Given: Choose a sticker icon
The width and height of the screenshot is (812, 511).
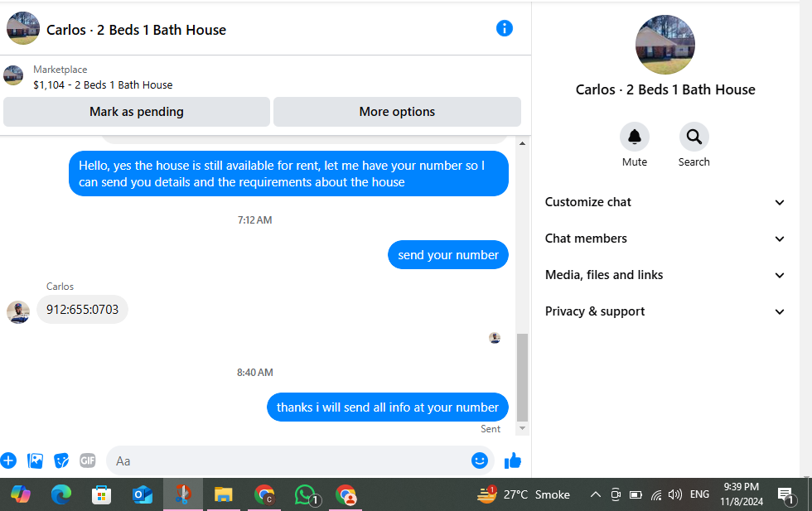Looking at the screenshot, I should (61, 460).
